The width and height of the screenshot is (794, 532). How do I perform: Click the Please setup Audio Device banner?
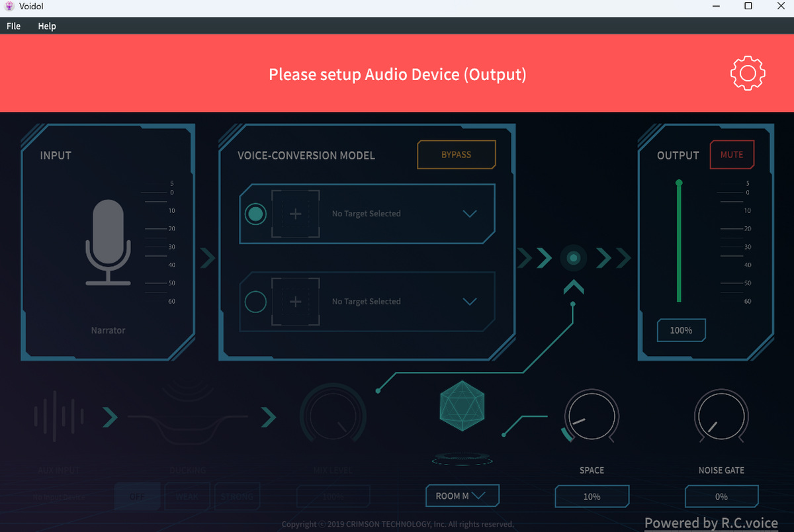(397, 74)
